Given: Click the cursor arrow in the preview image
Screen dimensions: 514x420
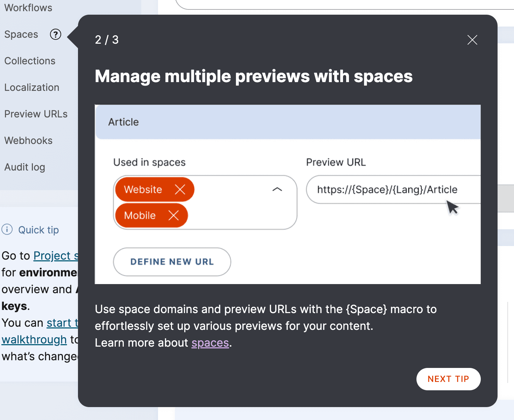Looking at the screenshot, I should pyautogui.click(x=452, y=207).
